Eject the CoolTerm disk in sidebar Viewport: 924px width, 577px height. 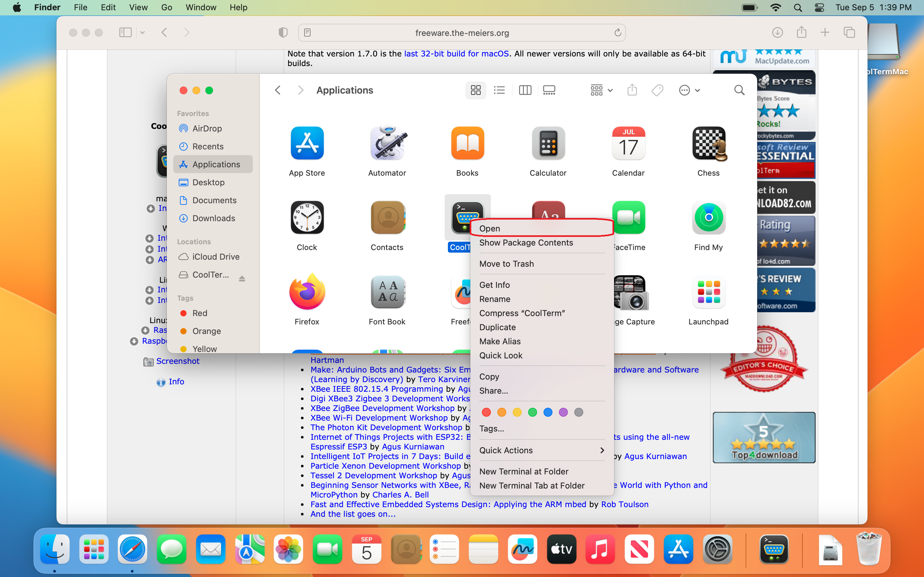(242, 279)
